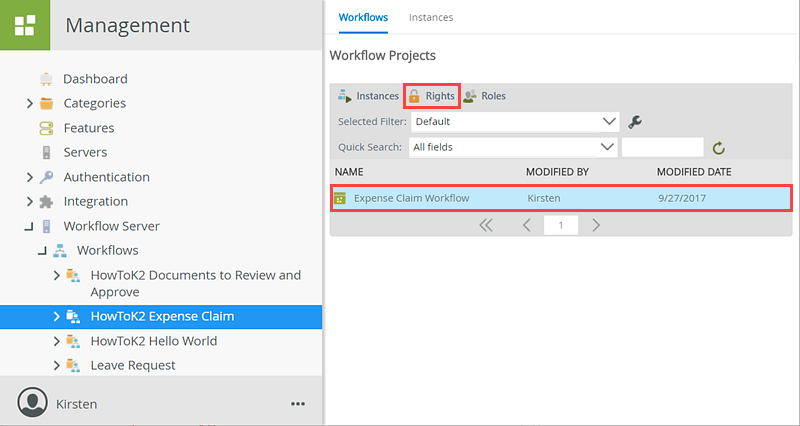Expand the Leave Request node
Screen dimensions: 800x426
click(x=57, y=365)
